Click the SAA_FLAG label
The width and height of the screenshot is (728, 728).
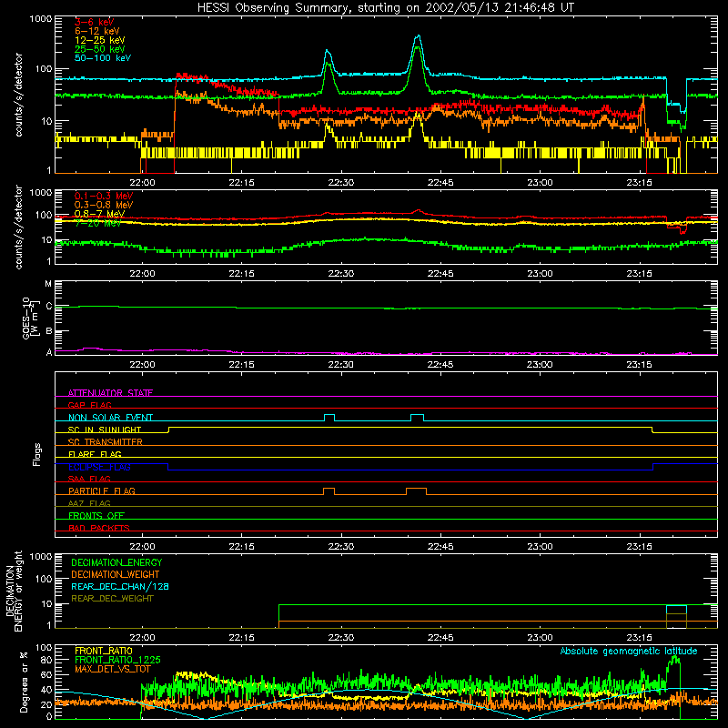tap(89, 479)
